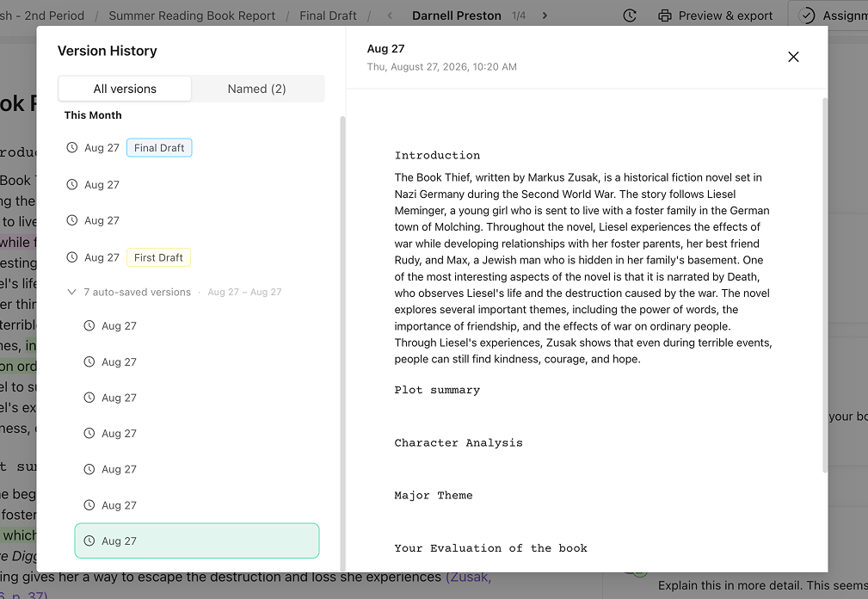The width and height of the screenshot is (868, 599).
Task: Click the Major Theme heading in preview
Action: pos(434,495)
